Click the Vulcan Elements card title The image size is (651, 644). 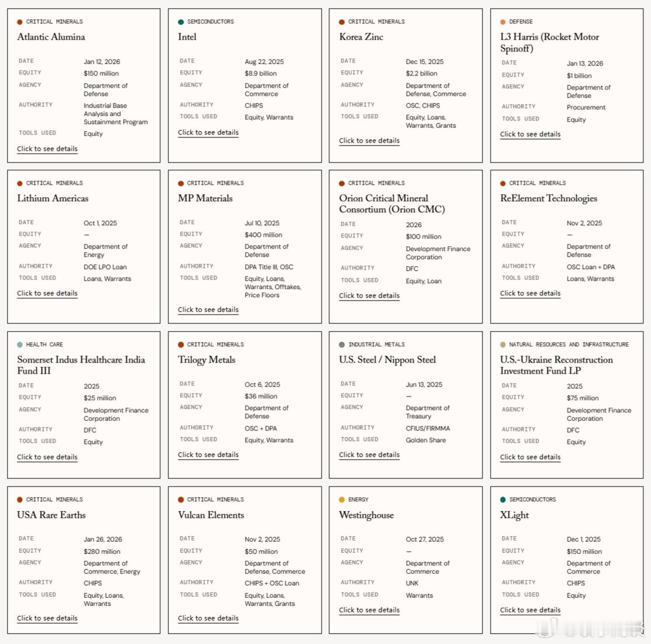[x=211, y=515]
